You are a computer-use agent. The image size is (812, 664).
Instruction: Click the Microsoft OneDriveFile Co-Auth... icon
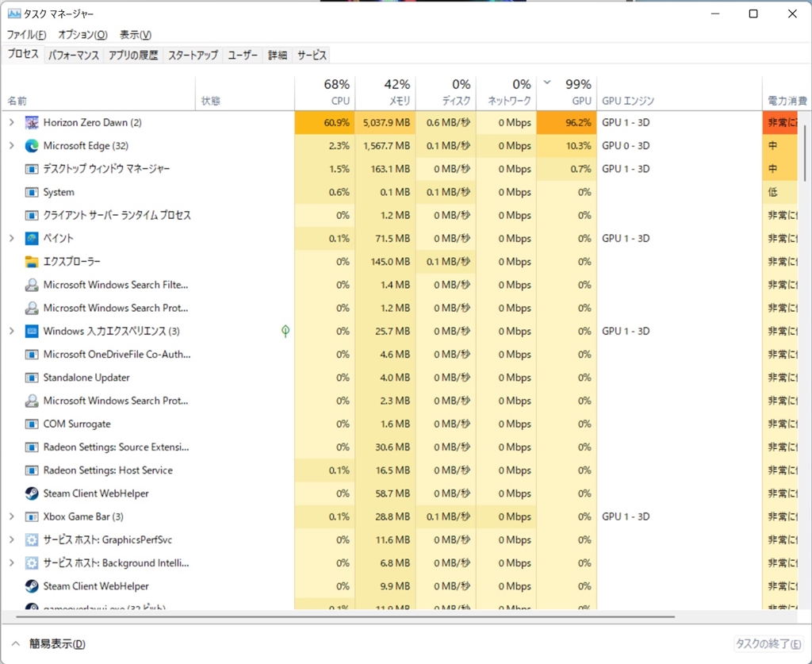[32, 355]
